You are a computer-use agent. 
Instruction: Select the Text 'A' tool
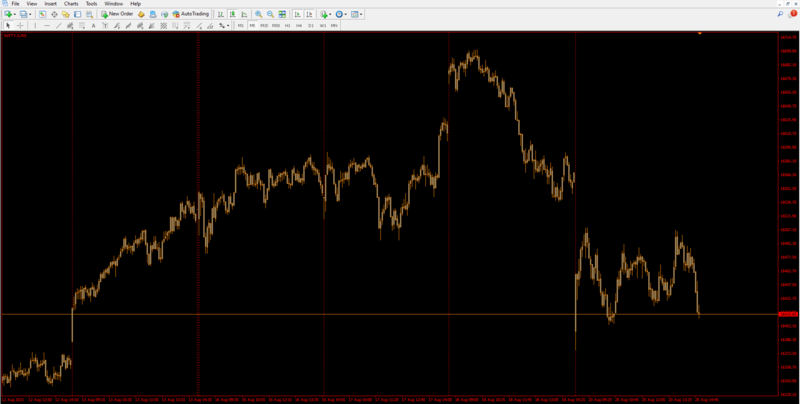click(93, 26)
